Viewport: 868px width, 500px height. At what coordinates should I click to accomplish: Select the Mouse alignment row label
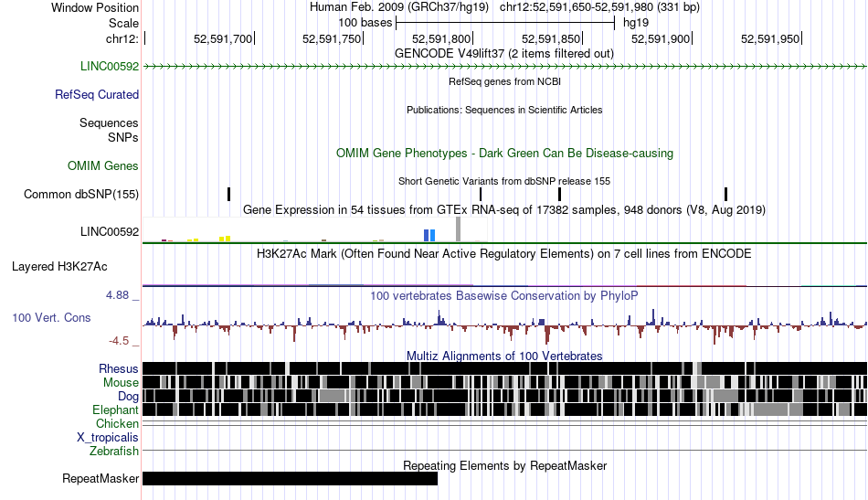tap(121, 383)
